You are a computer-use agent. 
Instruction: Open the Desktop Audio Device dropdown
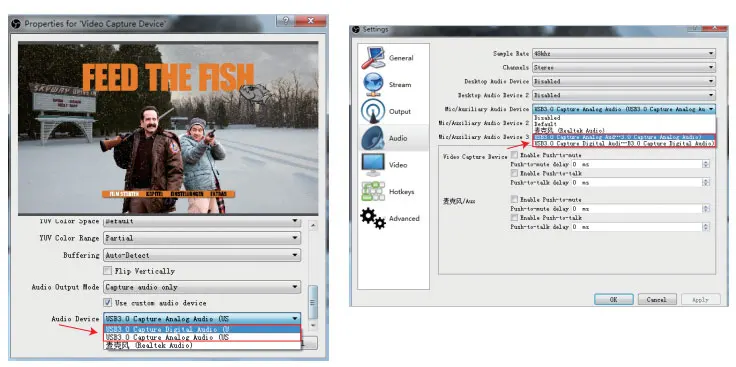point(624,81)
